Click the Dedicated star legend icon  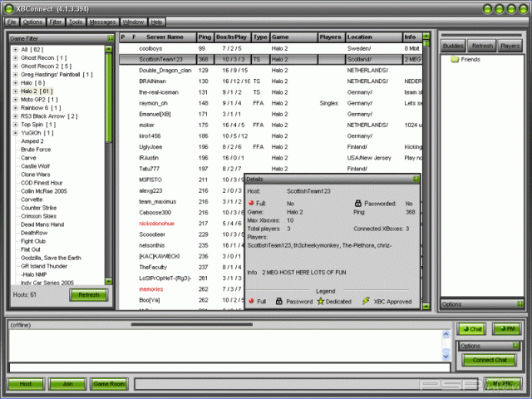pyautogui.click(x=321, y=301)
